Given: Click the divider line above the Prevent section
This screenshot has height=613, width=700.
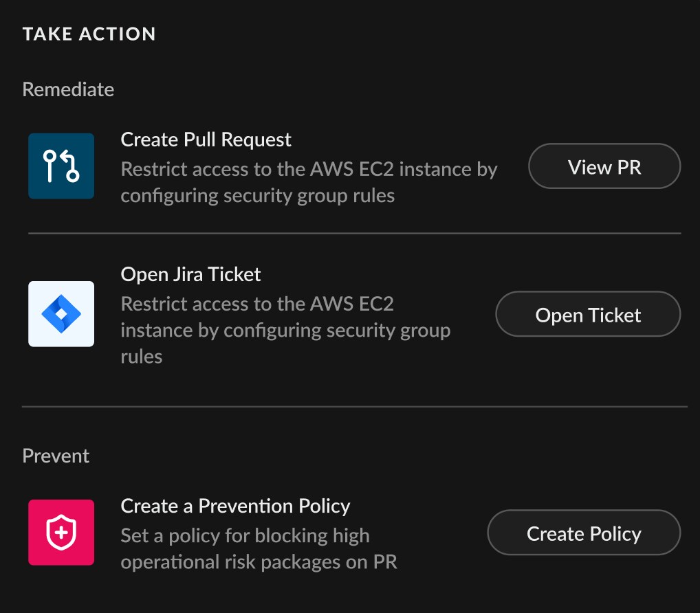Looking at the screenshot, I should (354, 407).
